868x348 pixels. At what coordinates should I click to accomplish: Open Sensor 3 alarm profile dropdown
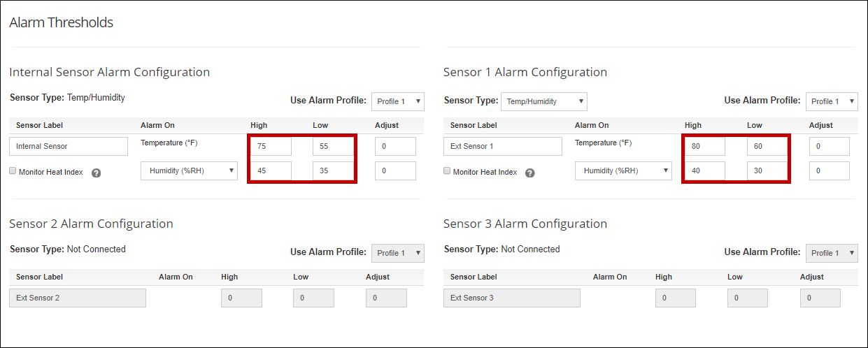click(x=831, y=253)
